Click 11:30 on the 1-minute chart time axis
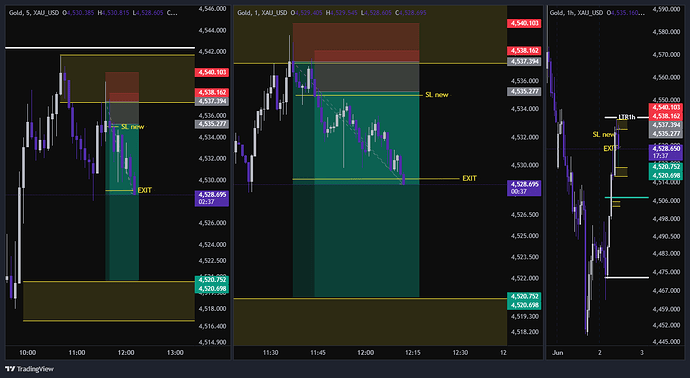This screenshot has height=378, width=690. coord(271,352)
